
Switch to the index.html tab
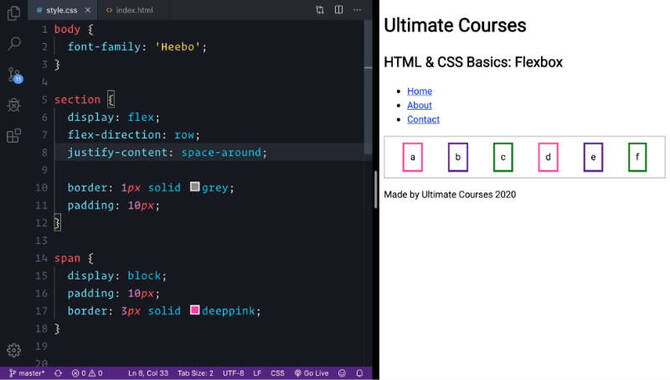click(130, 10)
